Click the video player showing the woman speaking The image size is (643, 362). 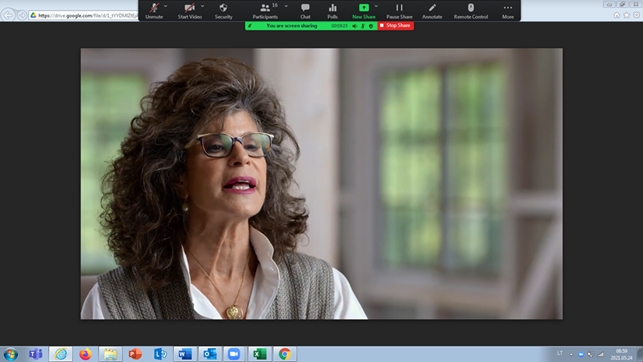pos(322,184)
